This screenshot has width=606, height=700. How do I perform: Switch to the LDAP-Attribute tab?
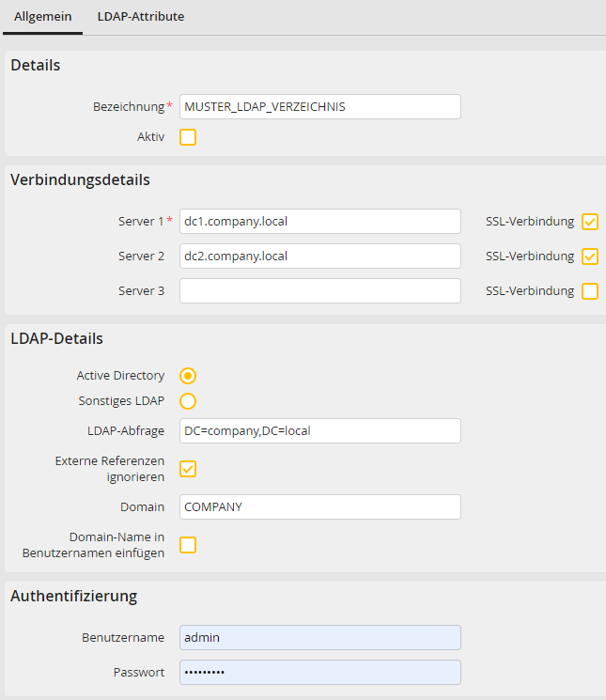[x=140, y=17]
